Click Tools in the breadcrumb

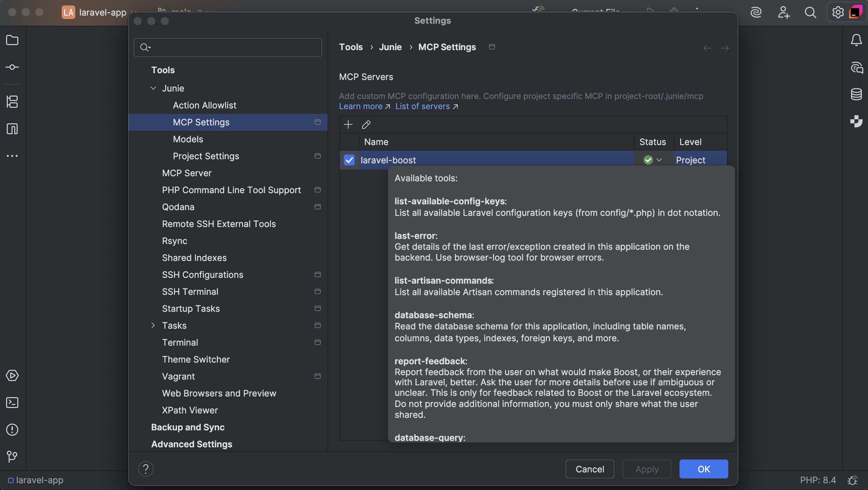[x=351, y=47]
